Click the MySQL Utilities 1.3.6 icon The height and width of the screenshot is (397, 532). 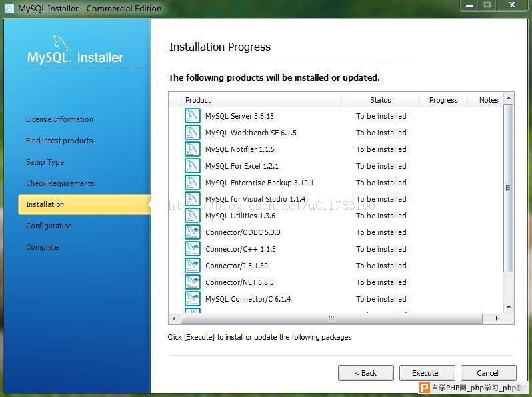click(x=193, y=215)
